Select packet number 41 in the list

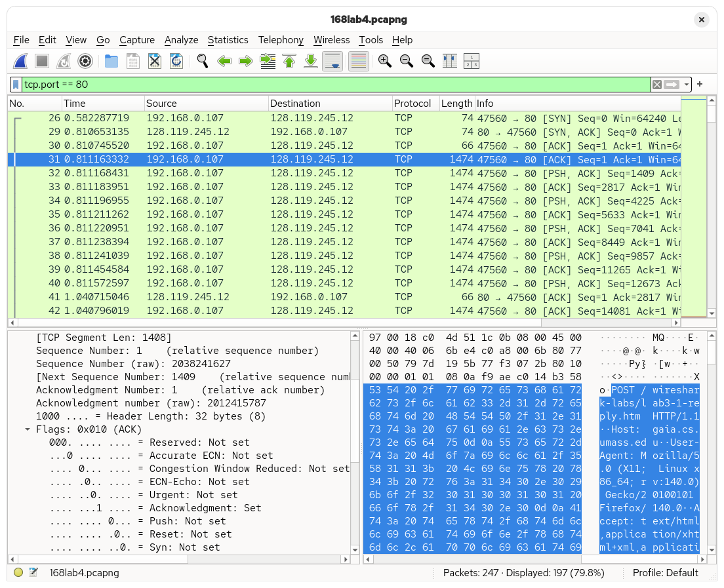pyautogui.click(x=262, y=297)
